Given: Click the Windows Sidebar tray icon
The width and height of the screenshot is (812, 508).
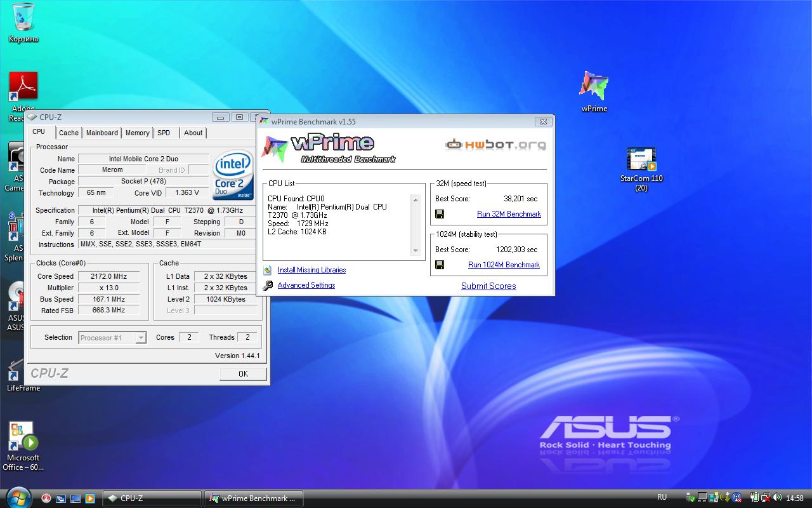Looking at the screenshot, I should click(x=714, y=498).
